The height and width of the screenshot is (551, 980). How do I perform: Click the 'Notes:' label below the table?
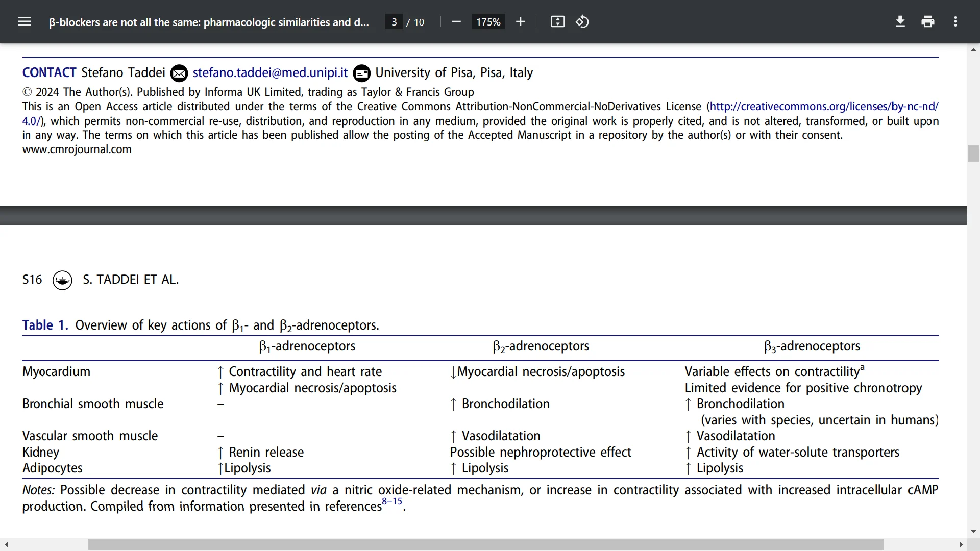pos(38,490)
